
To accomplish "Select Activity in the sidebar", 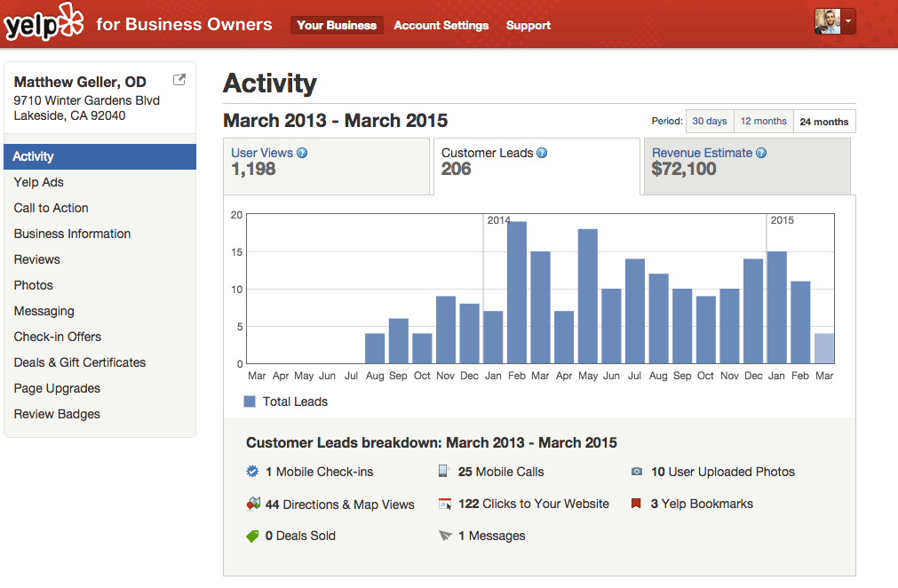I will (99, 156).
